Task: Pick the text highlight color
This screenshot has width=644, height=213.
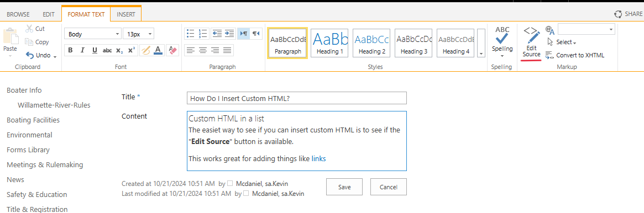Action: coord(145,50)
